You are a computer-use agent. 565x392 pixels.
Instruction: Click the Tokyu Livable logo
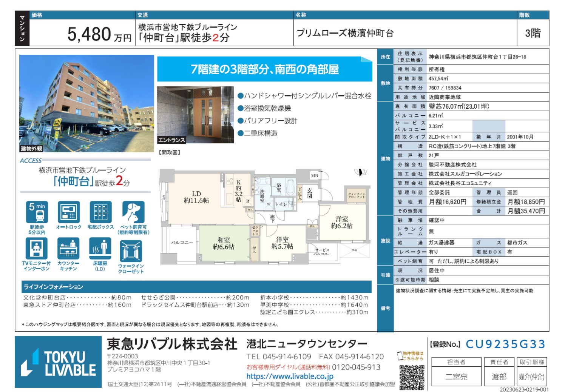(x=59, y=362)
